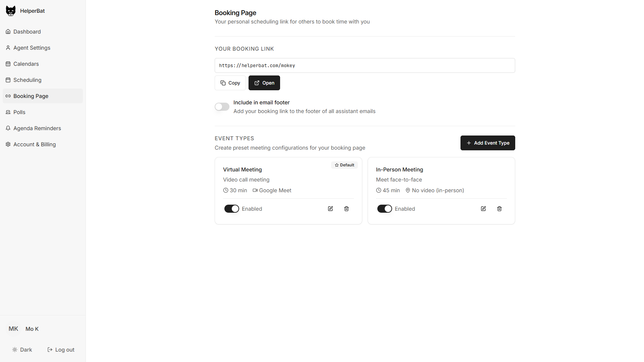
Task: Click Add Event Type
Action: 488,143
